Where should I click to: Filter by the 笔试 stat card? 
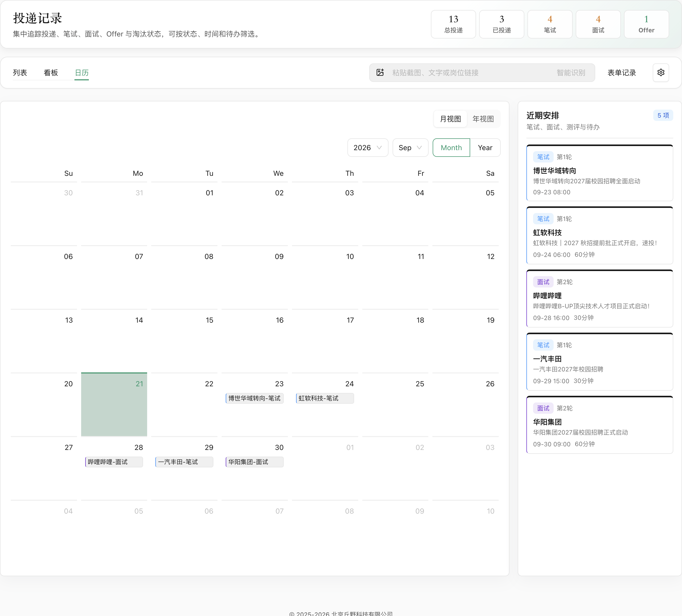[x=550, y=24]
